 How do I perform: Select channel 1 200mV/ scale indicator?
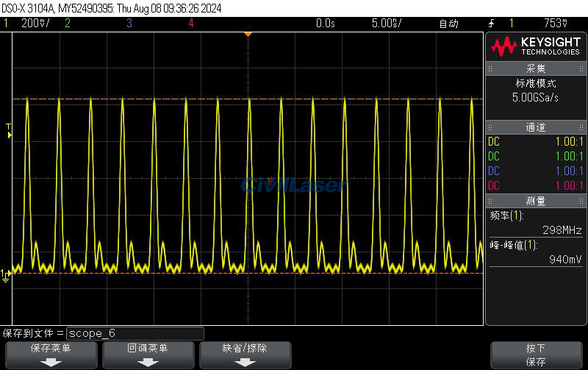pyautogui.click(x=35, y=24)
